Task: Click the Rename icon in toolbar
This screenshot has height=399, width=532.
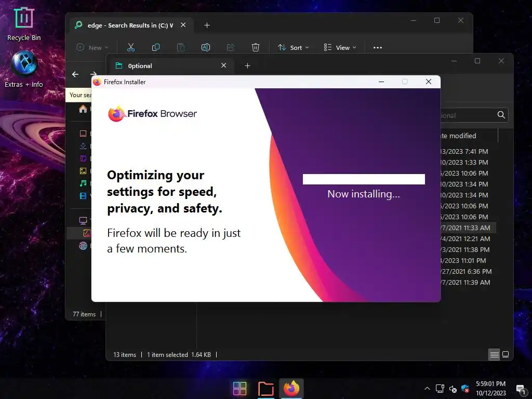Action: click(206, 47)
